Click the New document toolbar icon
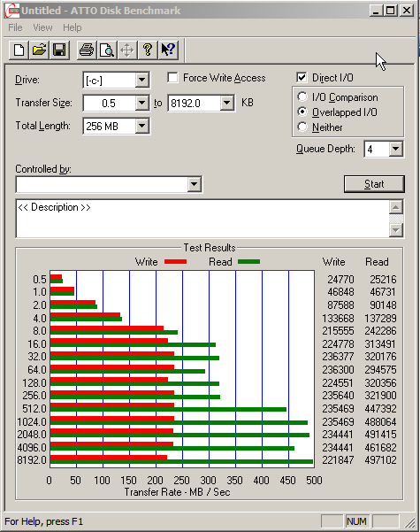420x532 pixels. coord(19,50)
